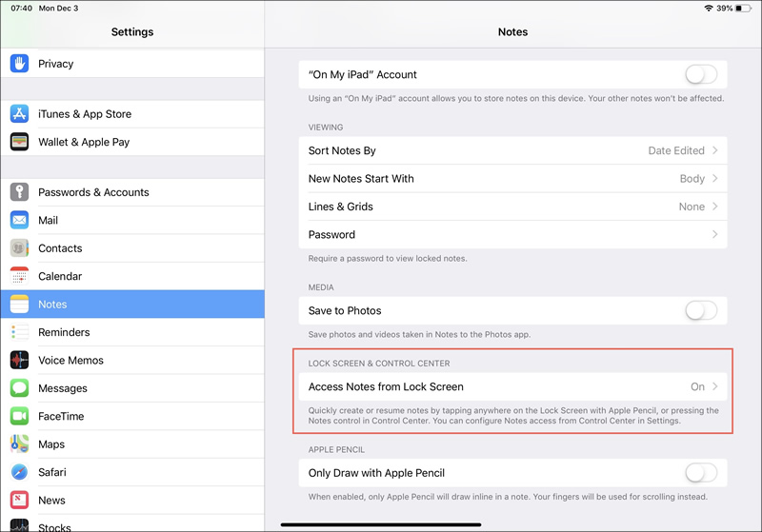Screen dimensions: 762x532
Task: Open iTunes & App Store icon
Action: coord(20,114)
